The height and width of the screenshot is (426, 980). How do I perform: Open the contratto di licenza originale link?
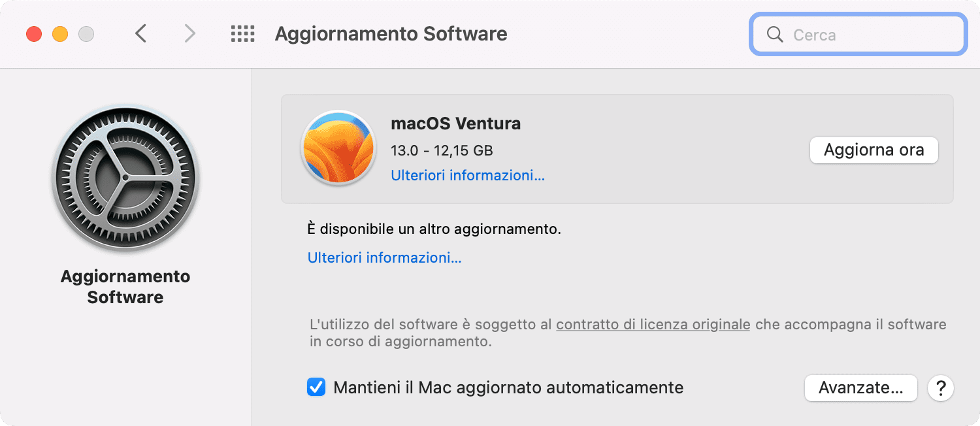tap(653, 324)
